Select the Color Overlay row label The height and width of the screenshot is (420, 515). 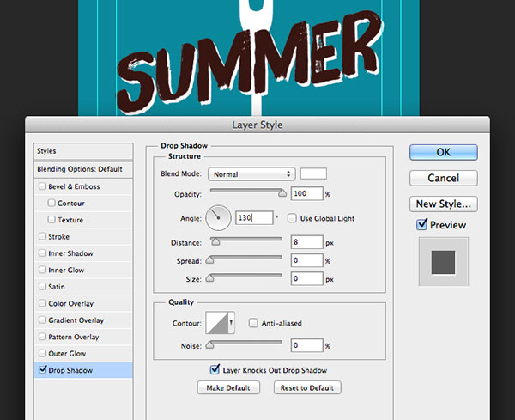71,304
